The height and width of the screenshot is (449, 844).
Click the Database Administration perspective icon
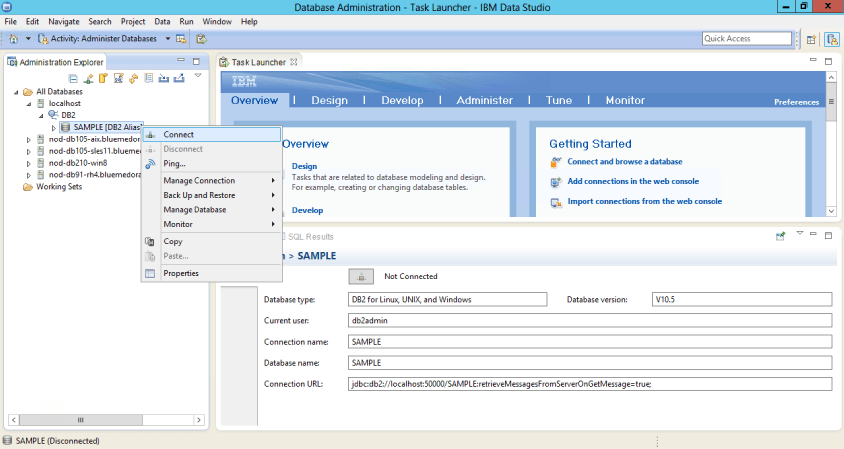pos(832,39)
